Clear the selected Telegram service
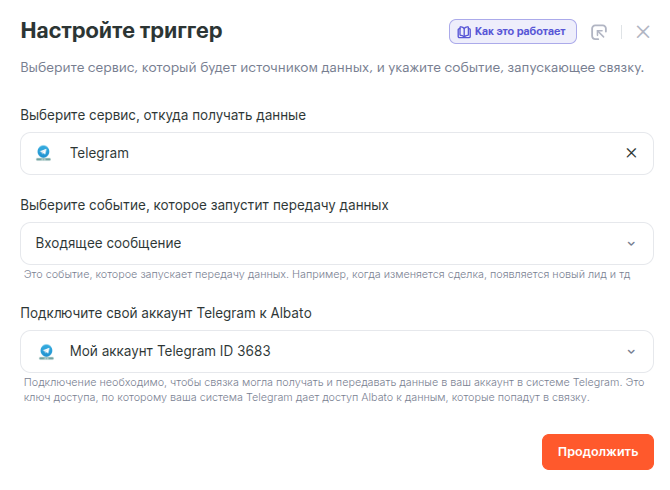The image size is (670, 490). pyautogui.click(x=631, y=153)
